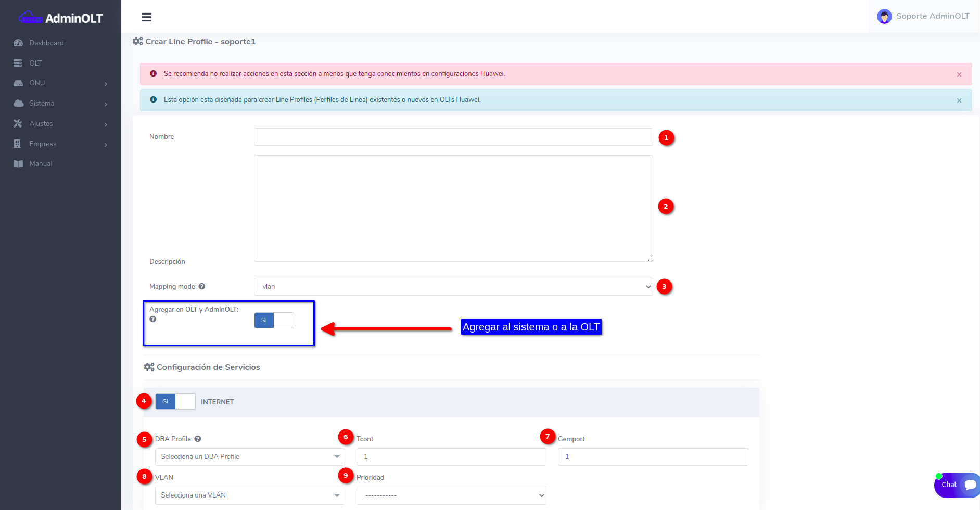Click the Soporte AdminOLT user avatar
The height and width of the screenshot is (510, 980).
[884, 17]
